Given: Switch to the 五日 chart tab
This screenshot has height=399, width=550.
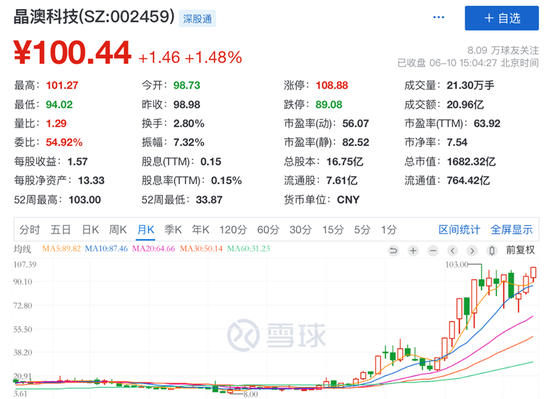Looking at the screenshot, I should [x=60, y=230].
